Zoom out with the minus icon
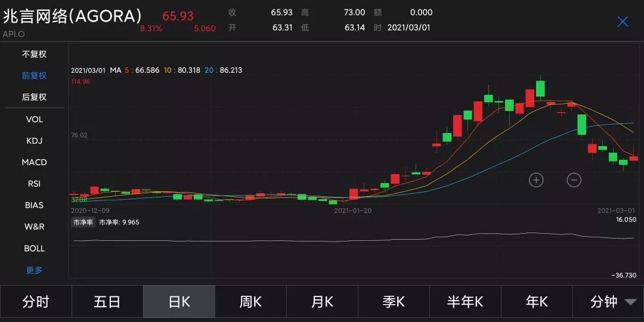Image resolution: width=644 pixels, height=322 pixels. [x=574, y=179]
